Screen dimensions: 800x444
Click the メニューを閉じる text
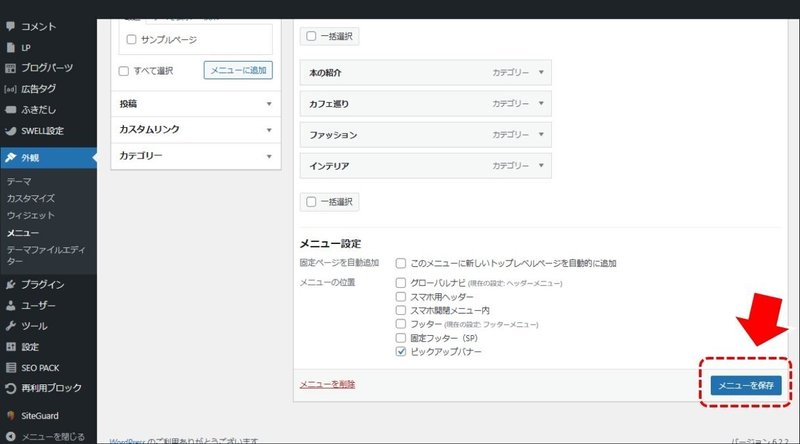click(53, 436)
